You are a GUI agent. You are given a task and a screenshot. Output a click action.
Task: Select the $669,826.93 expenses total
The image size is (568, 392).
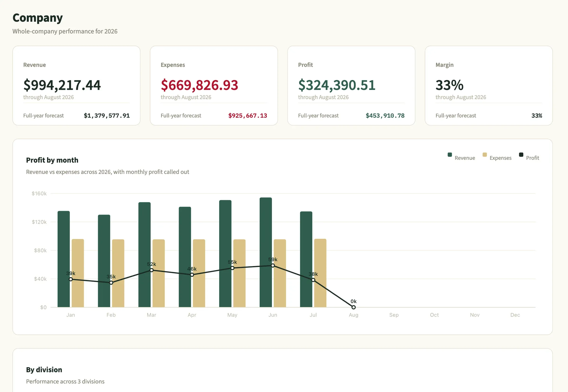199,85
